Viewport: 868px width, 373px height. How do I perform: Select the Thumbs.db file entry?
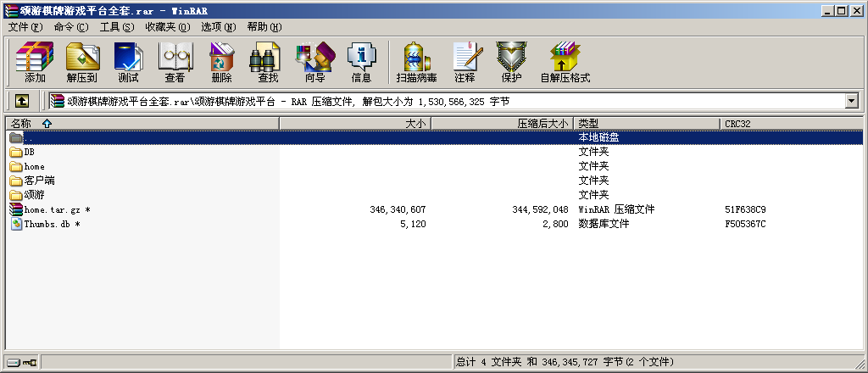coord(46,224)
